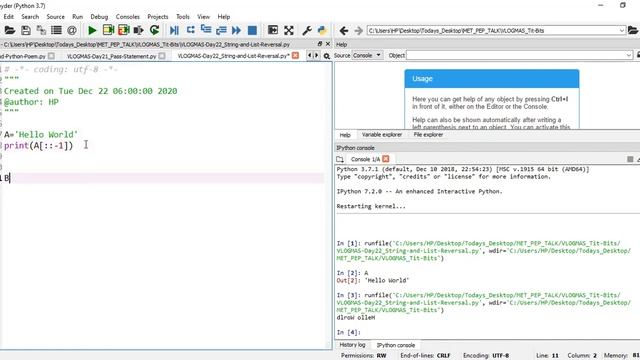Save all open files
Screen dimensions: 640x360
tap(41, 30)
